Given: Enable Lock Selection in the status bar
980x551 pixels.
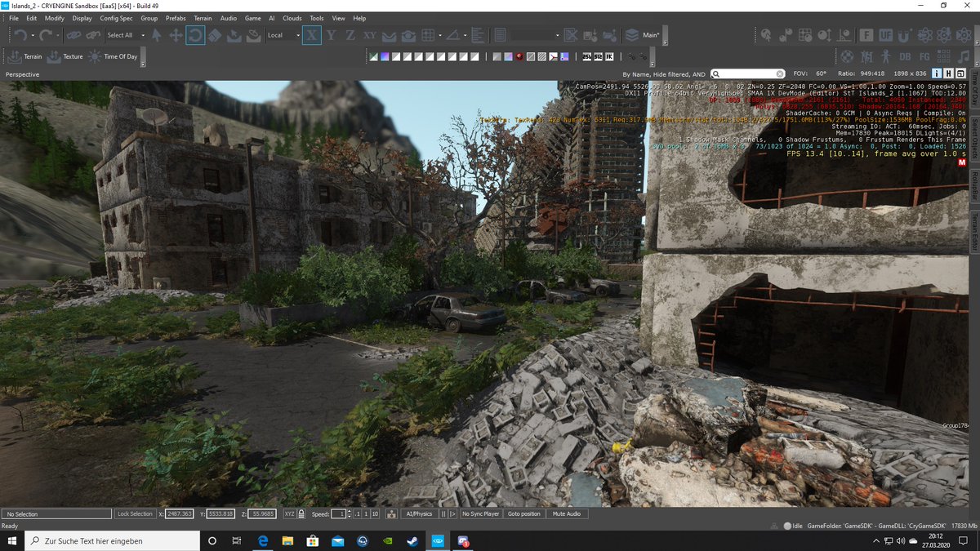Looking at the screenshot, I should tap(135, 513).
